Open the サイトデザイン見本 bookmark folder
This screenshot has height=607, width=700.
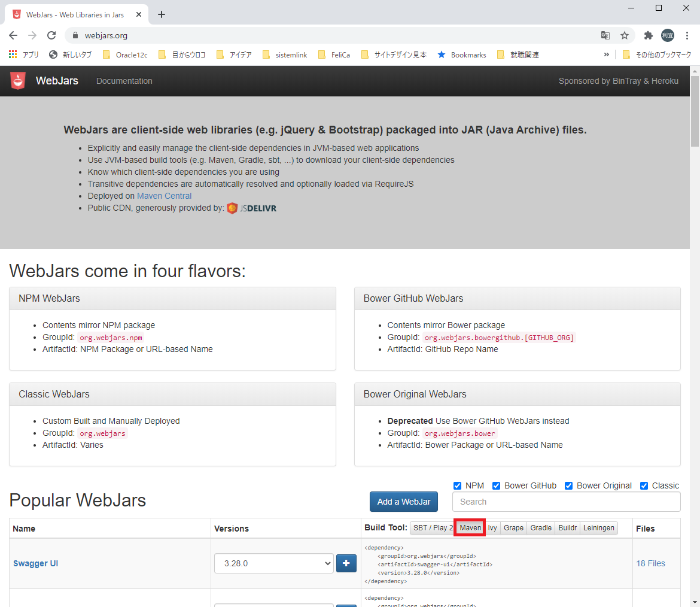tap(394, 54)
